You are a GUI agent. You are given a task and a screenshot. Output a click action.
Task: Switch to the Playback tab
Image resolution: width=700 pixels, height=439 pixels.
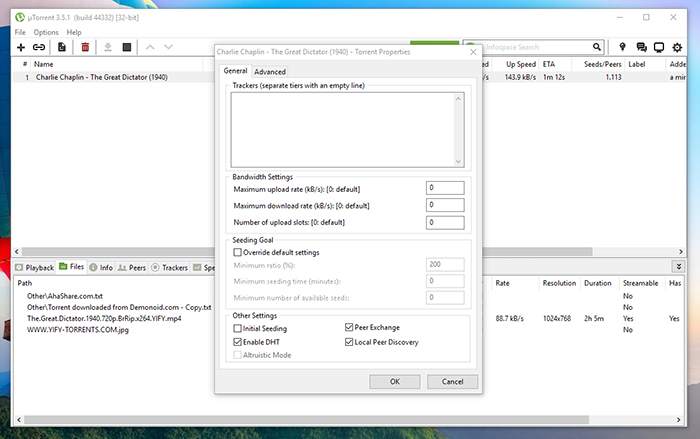pos(34,268)
